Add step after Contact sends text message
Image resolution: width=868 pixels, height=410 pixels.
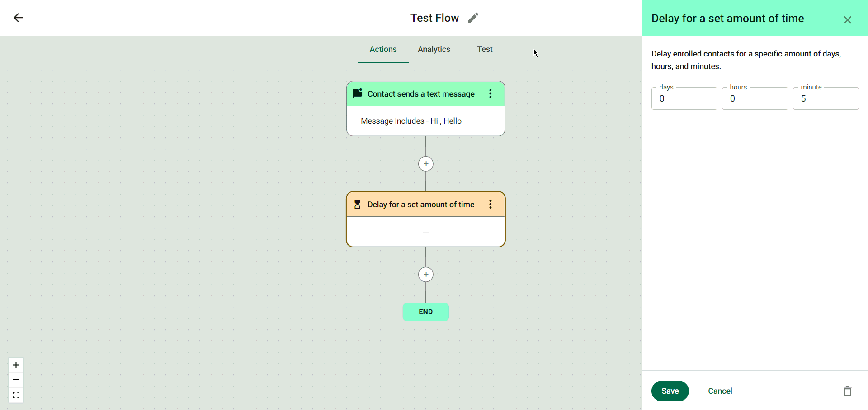pyautogui.click(x=426, y=164)
